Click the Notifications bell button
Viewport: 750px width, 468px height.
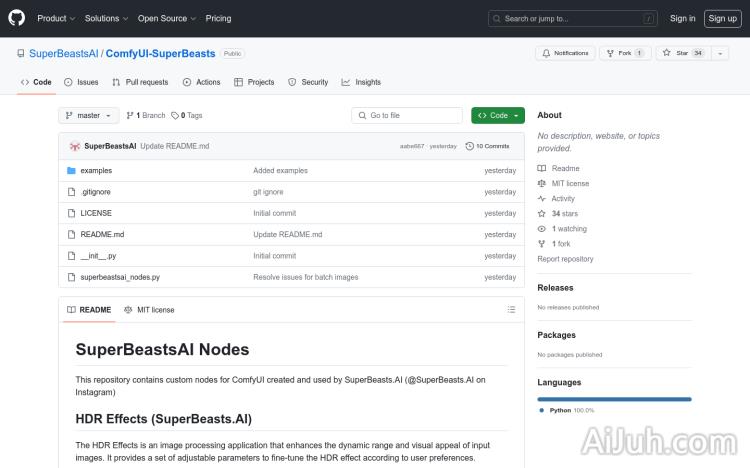[x=565, y=53]
